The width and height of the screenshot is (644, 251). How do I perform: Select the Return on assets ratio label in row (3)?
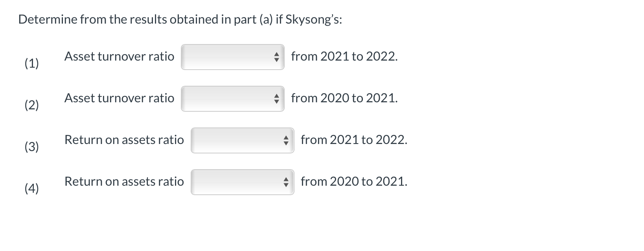coord(124,140)
